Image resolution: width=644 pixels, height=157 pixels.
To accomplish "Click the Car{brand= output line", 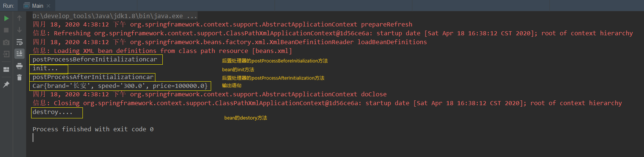I will 120,86.
